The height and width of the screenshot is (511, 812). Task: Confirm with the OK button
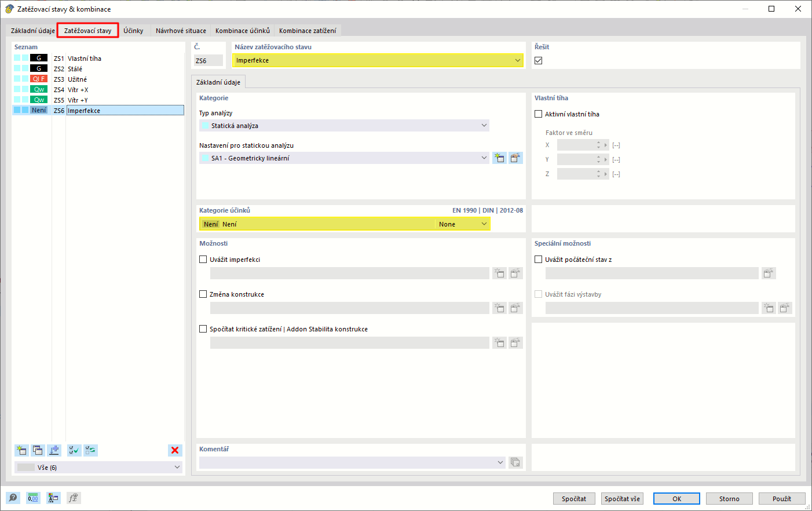(676, 499)
